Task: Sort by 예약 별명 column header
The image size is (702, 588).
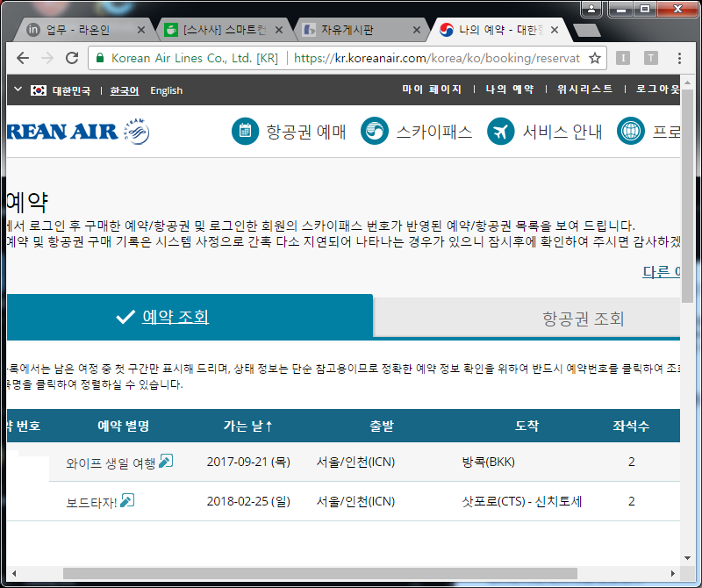Action: click(123, 426)
